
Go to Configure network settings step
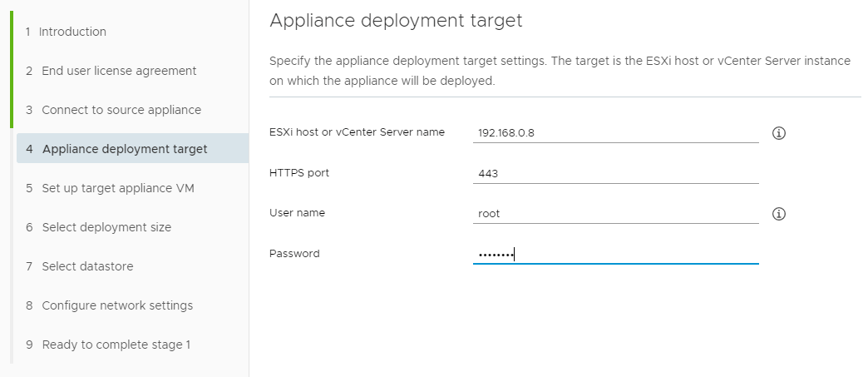coord(132,305)
